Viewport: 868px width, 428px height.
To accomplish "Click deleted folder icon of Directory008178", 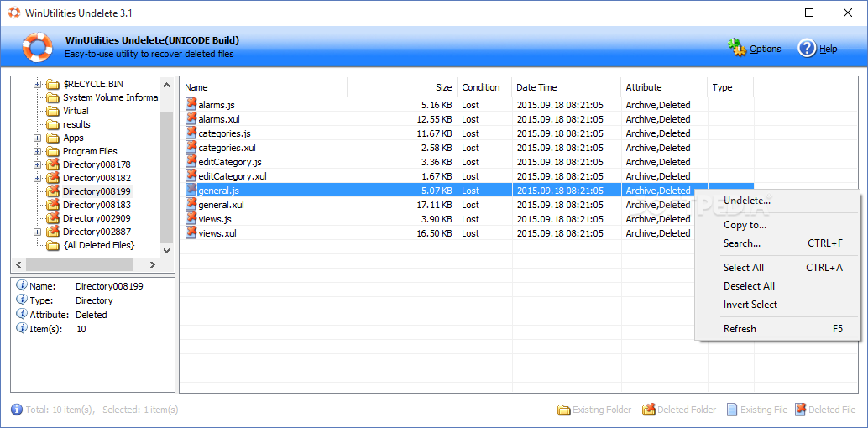I will coord(53,164).
